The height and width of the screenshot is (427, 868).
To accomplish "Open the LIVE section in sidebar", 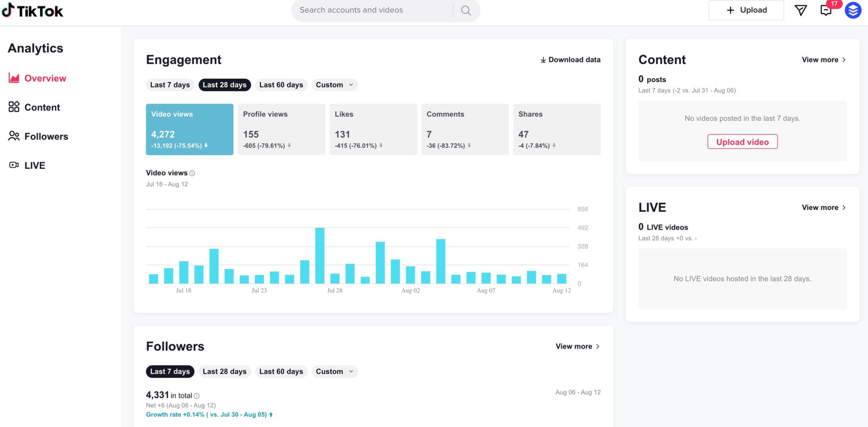I will point(34,165).
